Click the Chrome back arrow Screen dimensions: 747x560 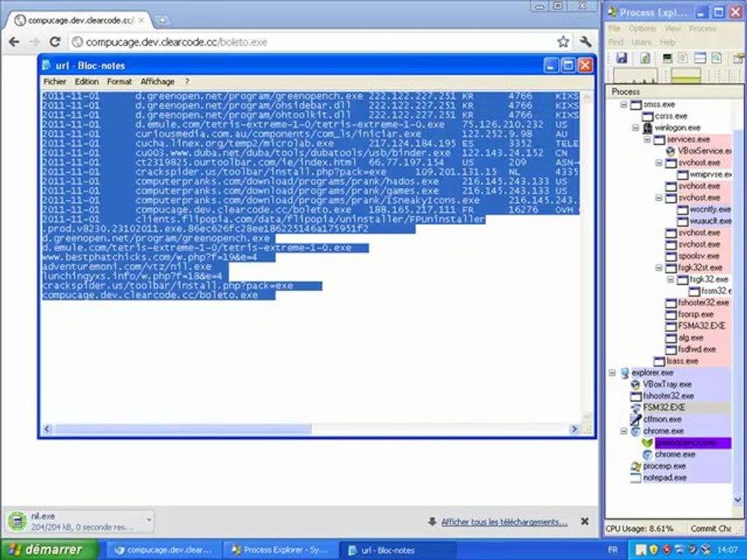click(14, 42)
